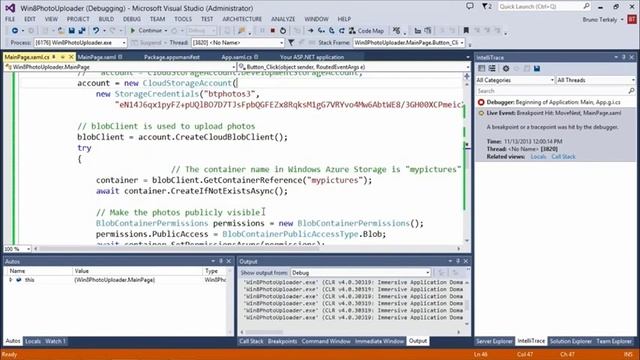Click the thread filter funnel icon
The width and height of the screenshot is (640, 360).
(x=291, y=42)
